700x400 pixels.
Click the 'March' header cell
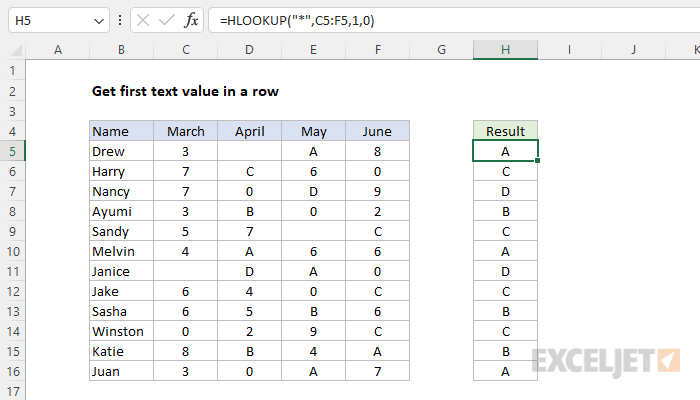(x=186, y=131)
